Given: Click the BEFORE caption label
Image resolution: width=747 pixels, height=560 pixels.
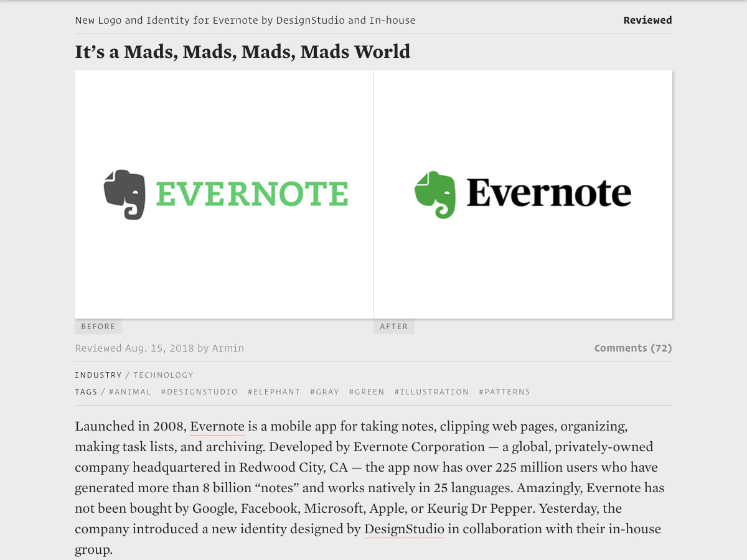Looking at the screenshot, I should point(98,327).
